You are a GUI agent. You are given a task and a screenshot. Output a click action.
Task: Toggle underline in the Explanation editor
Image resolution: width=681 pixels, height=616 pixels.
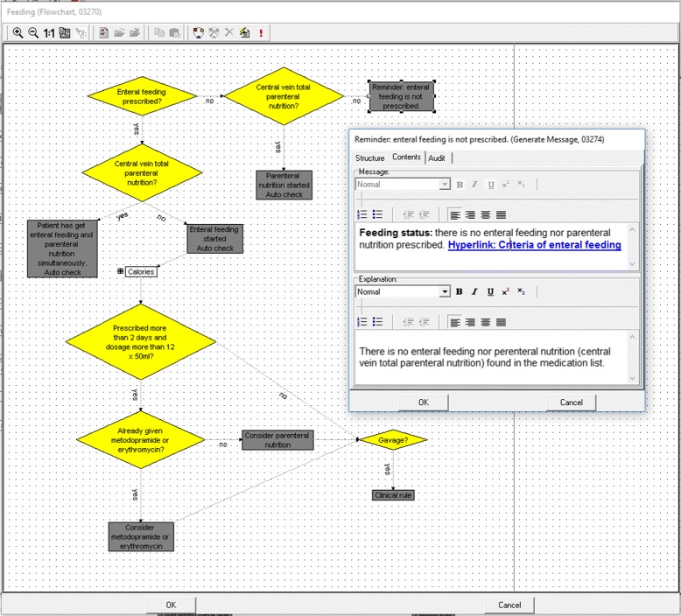(x=489, y=291)
